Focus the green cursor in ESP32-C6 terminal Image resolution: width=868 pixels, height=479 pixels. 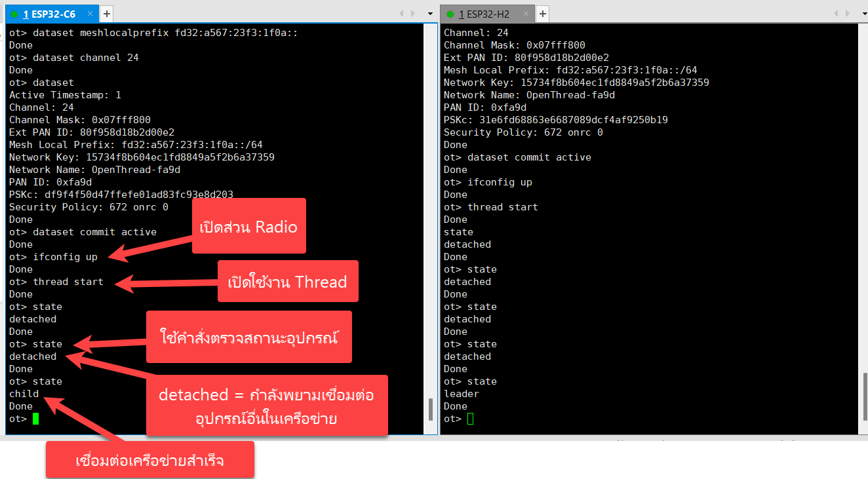(35, 419)
